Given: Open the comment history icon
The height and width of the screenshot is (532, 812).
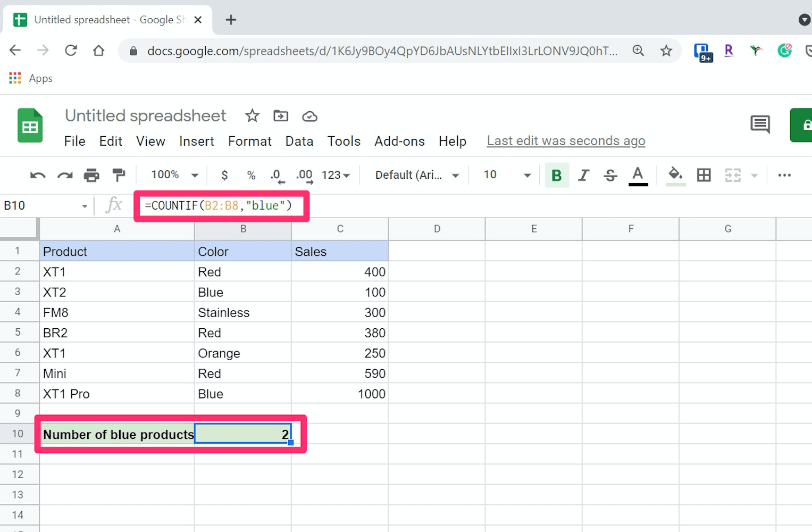Looking at the screenshot, I should point(760,125).
